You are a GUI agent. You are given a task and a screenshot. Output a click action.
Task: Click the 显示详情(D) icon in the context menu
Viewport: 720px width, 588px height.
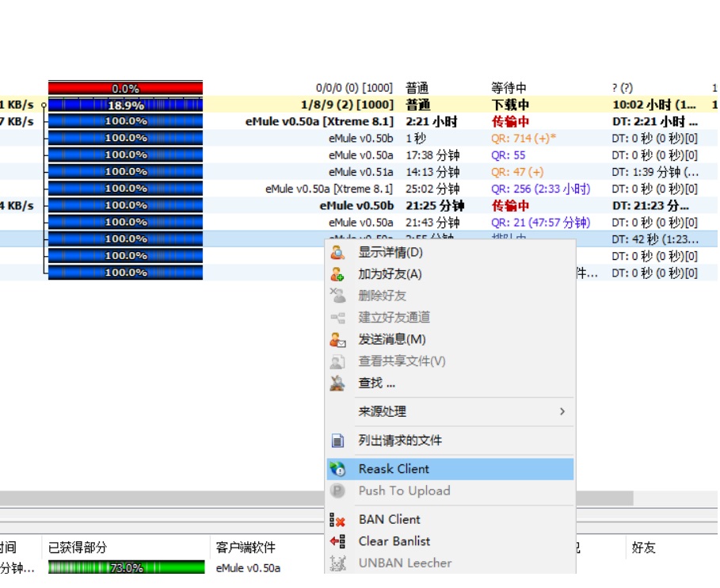pyautogui.click(x=337, y=252)
